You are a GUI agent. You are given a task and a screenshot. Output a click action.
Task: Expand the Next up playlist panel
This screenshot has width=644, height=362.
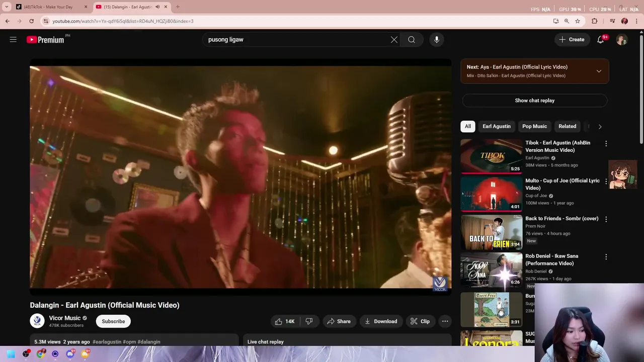(599, 71)
